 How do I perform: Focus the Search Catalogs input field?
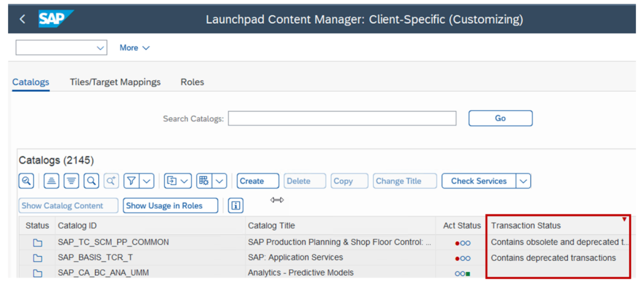(x=342, y=118)
